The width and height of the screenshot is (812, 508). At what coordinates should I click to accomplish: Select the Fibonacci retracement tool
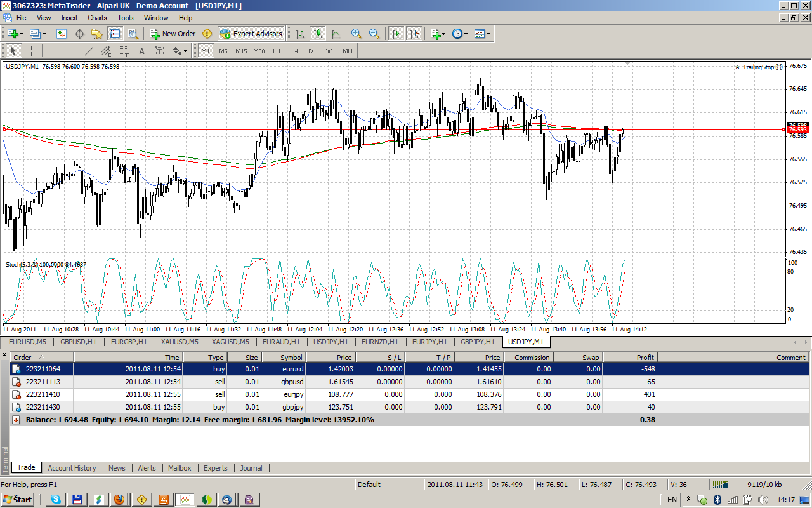click(x=124, y=51)
